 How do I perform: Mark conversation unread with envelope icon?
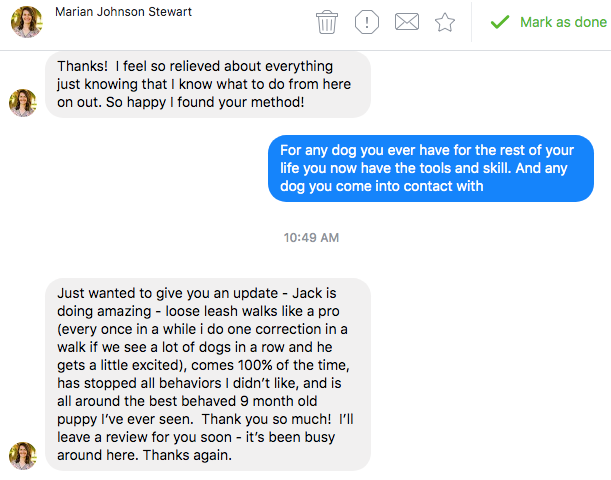click(407, 22)
